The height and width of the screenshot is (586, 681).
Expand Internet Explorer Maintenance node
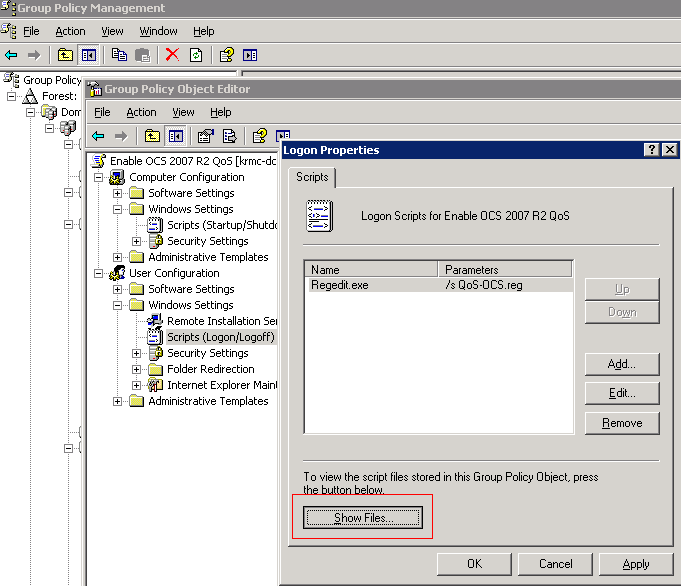[137, 385]
